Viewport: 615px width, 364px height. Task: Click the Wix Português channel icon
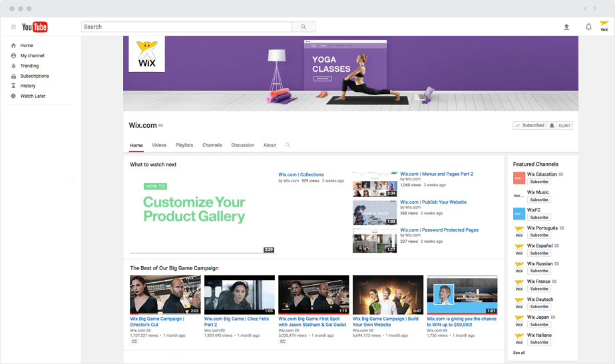519,232
